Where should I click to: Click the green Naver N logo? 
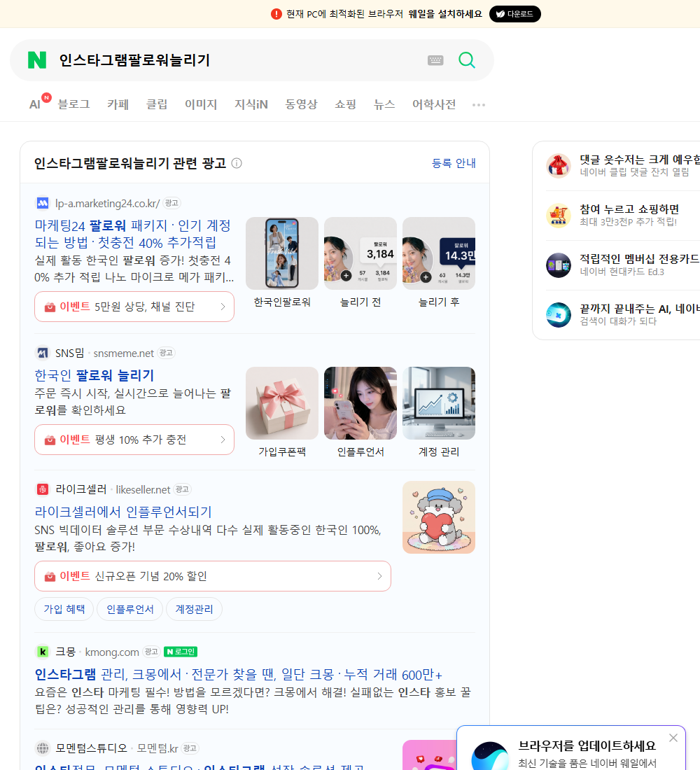37,60
